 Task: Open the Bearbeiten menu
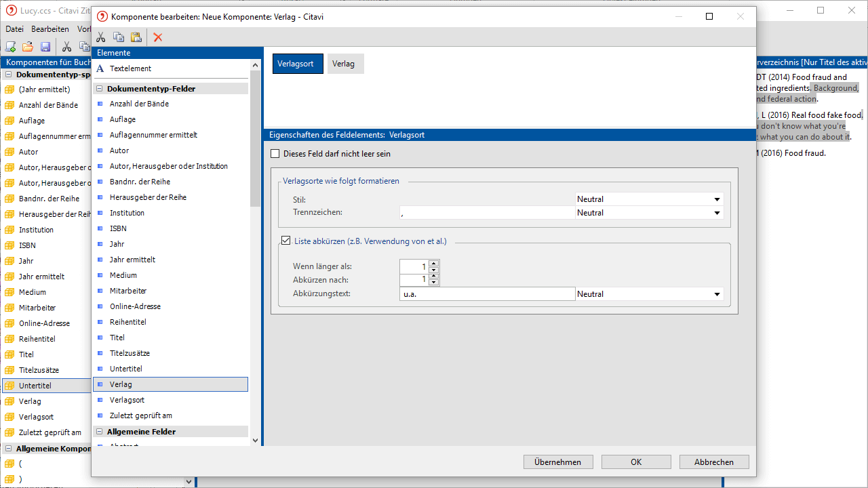tap(50, 29)
